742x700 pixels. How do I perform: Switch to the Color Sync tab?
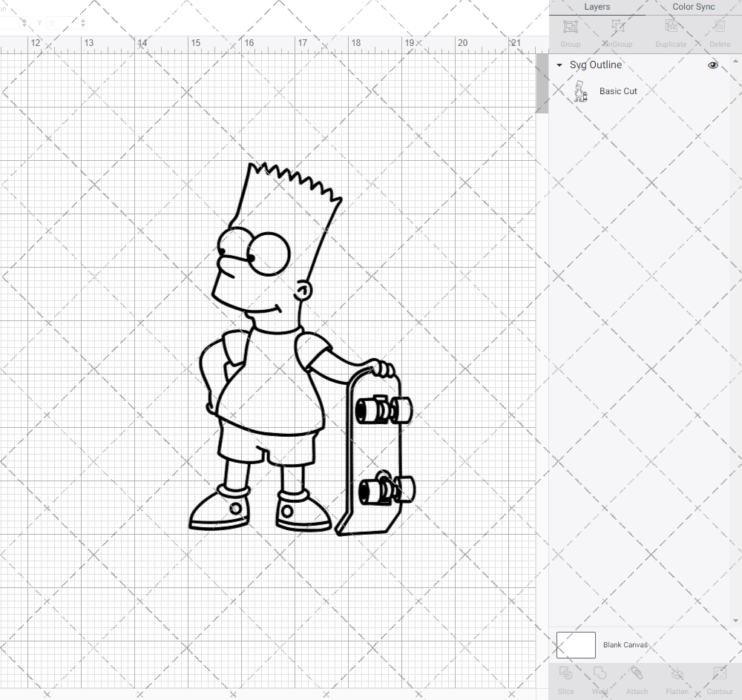click(x=693, y=7)
